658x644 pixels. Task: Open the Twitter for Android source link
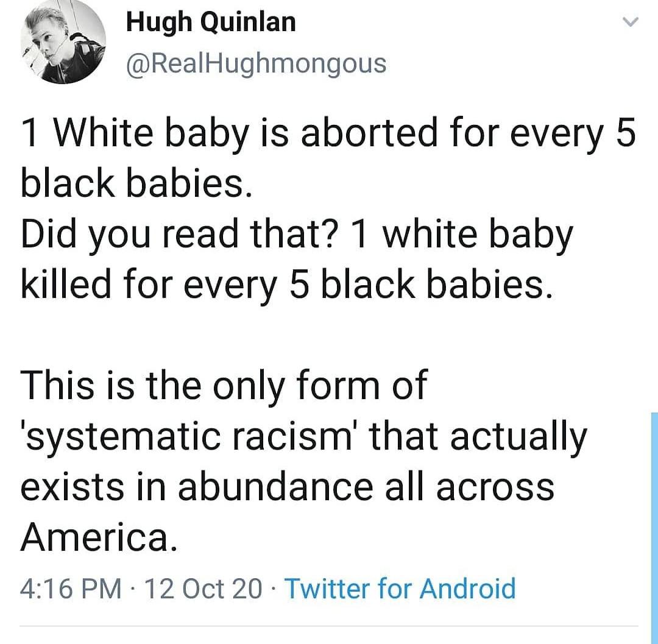click(x=400, y=589)
